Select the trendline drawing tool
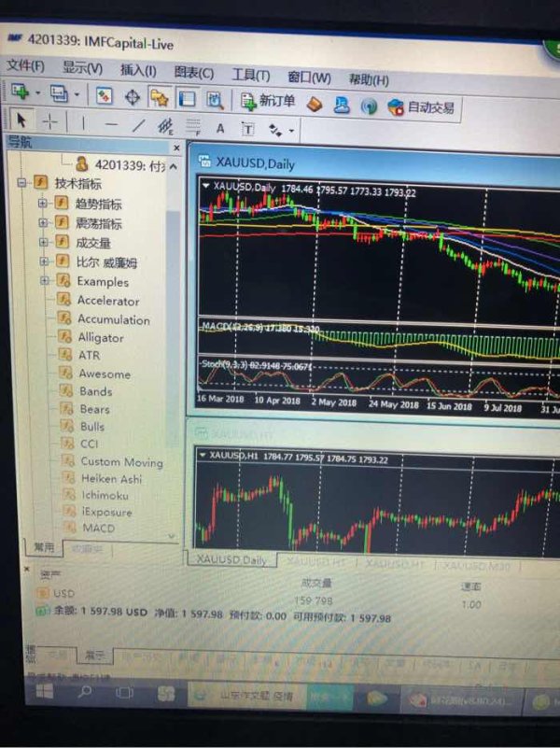Viewport: 560px width, 748px height. [139, 125]
